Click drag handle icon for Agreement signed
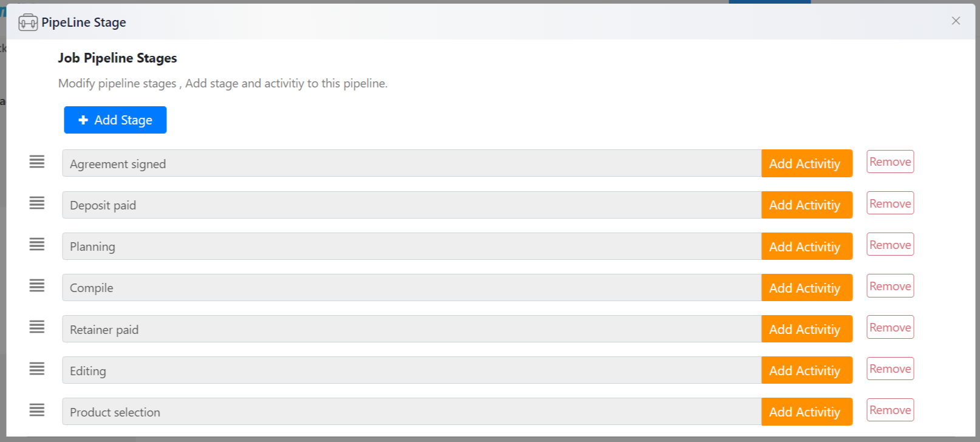Screen dimensions: 980x442 pyautogui.click(x=37, y=161)
